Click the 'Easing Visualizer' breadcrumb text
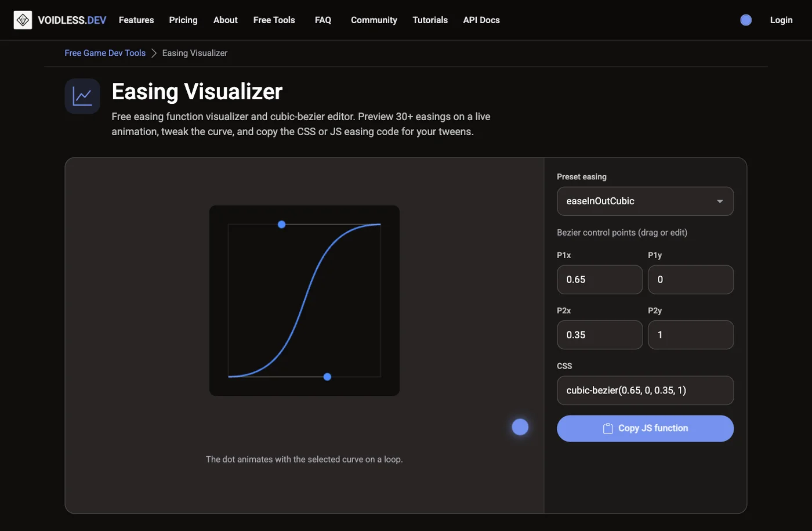The image size is (812, 531). coord(195,53)
